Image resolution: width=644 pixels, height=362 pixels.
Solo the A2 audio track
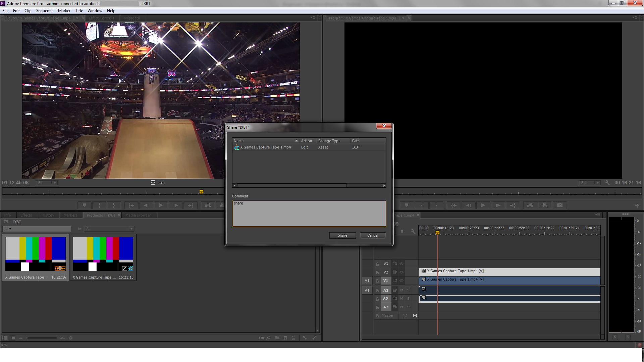coord(408,299)
